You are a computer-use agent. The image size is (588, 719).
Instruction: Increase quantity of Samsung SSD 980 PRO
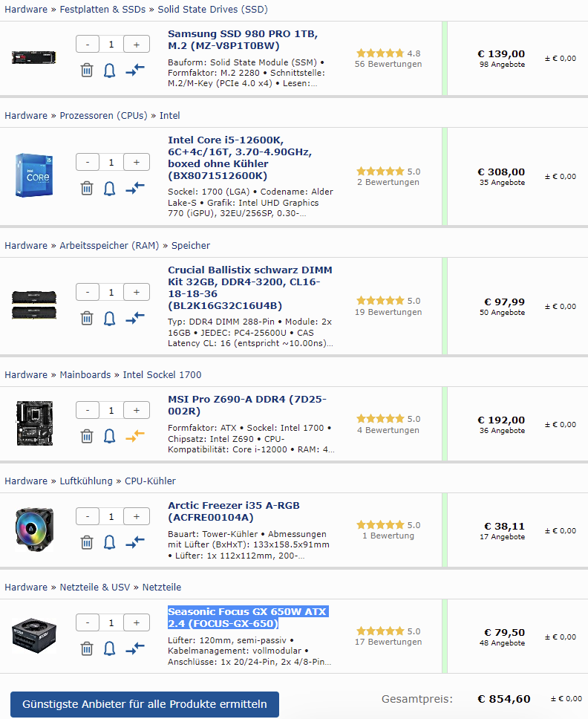click(x=137, y=45)
